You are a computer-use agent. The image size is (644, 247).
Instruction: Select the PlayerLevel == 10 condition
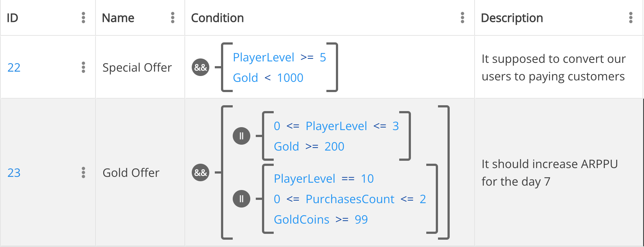tap(323, 179)
